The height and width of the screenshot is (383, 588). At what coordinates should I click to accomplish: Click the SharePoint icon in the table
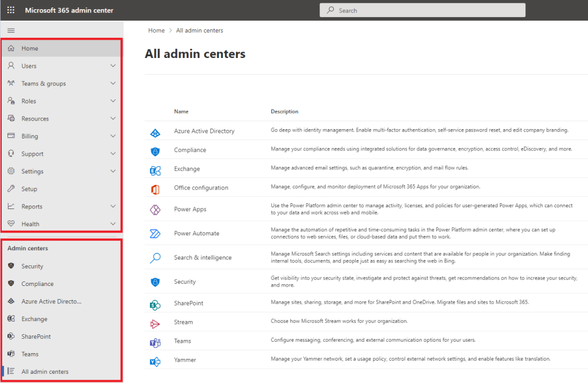(x=155, y=303)
